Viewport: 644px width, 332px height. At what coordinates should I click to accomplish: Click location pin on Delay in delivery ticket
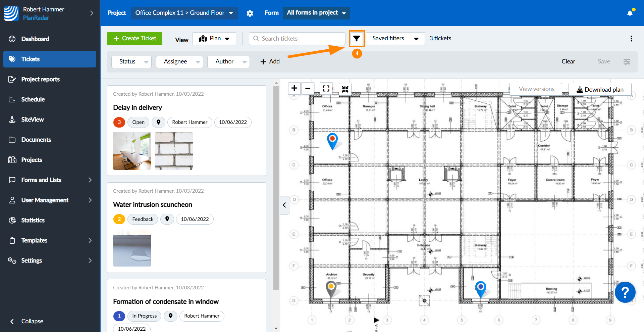point(159,122)
